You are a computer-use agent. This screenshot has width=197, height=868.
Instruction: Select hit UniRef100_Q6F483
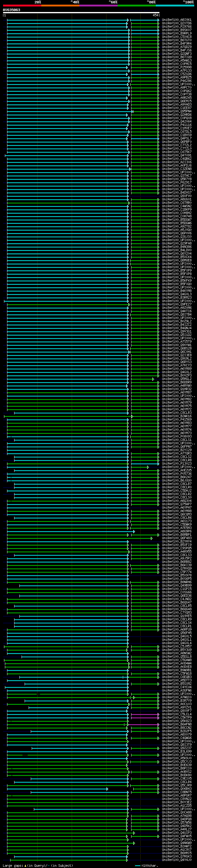(x=176, y=538)
